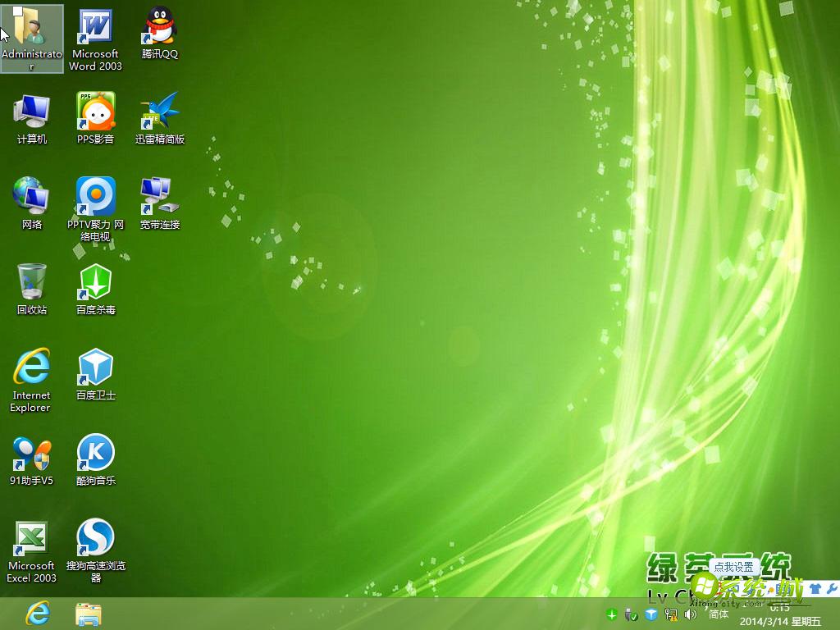Open Microsoft Excel 2003
This screenshot has width=840, height=630.
[x=31, y=536]
